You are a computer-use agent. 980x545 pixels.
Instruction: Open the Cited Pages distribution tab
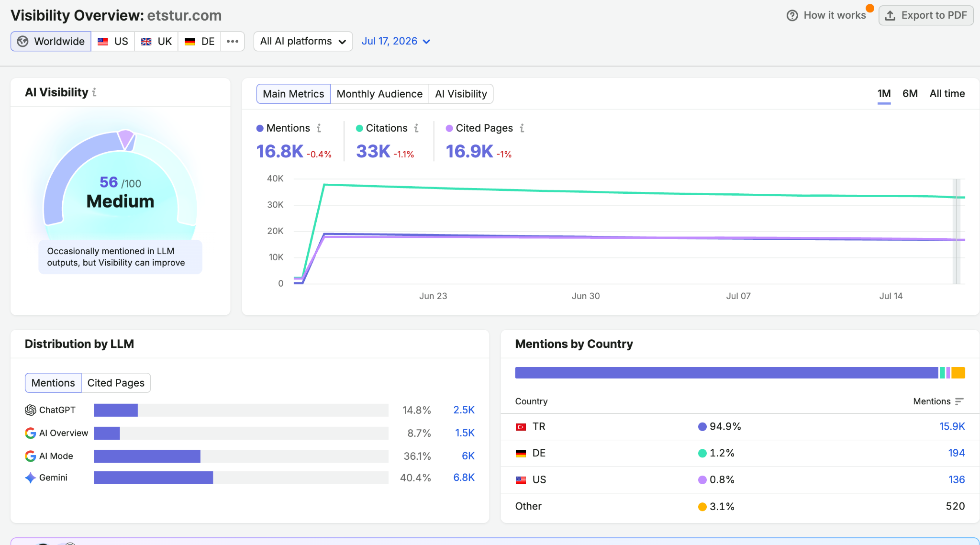(x=116, y=383)
